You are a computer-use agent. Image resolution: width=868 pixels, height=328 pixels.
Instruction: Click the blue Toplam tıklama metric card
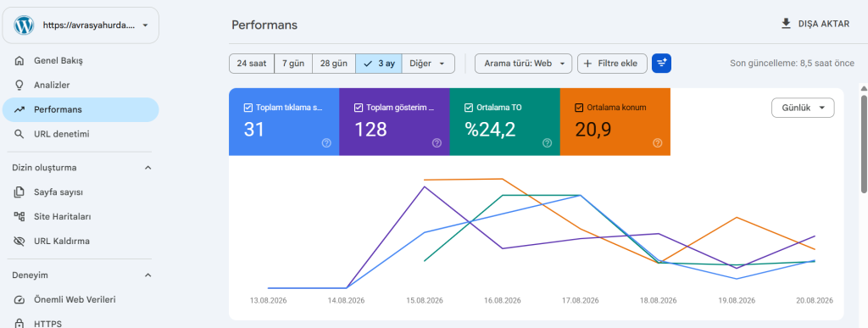click(284, 122)
